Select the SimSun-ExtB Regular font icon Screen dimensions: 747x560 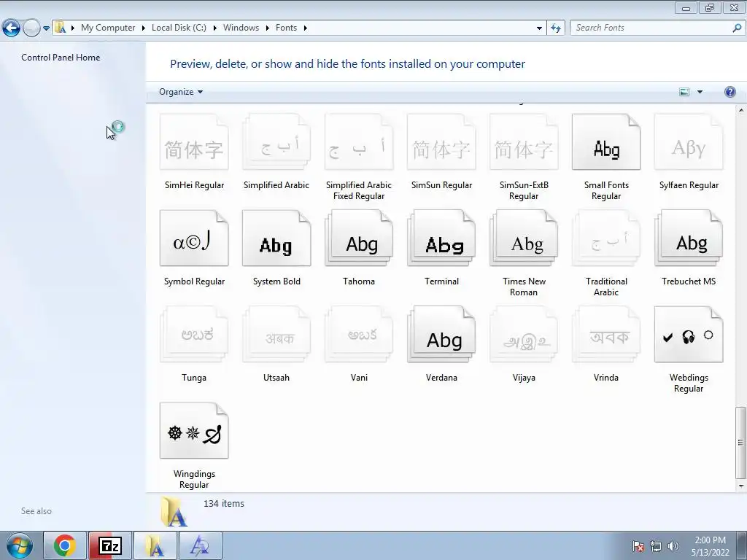[524, 142]
